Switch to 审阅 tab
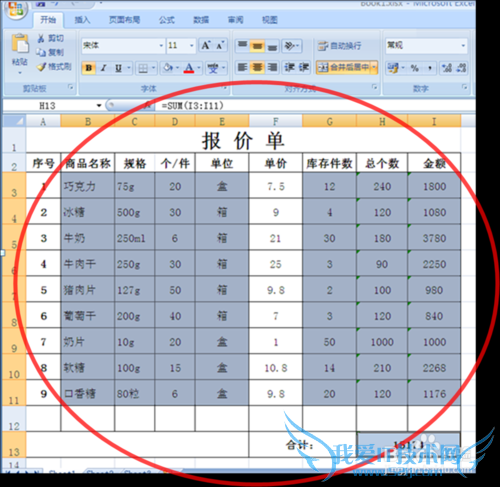 (235, 20)
